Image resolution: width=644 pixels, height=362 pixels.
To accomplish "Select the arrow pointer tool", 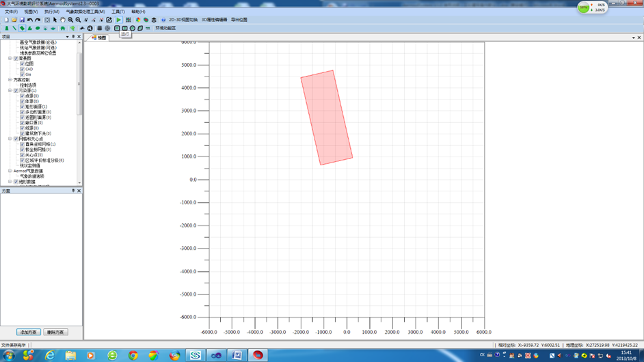I will 55,20.
